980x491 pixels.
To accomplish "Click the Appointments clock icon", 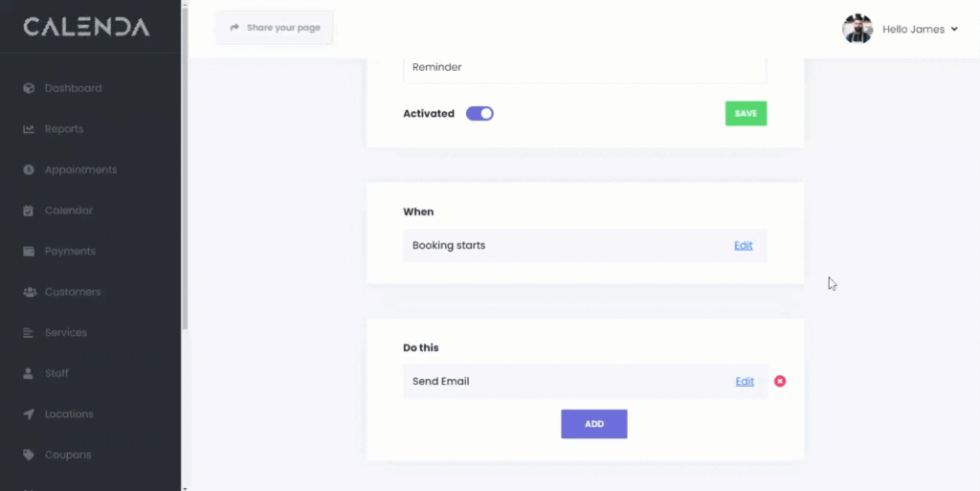I will pyautogui.click(x=29, y=169).
